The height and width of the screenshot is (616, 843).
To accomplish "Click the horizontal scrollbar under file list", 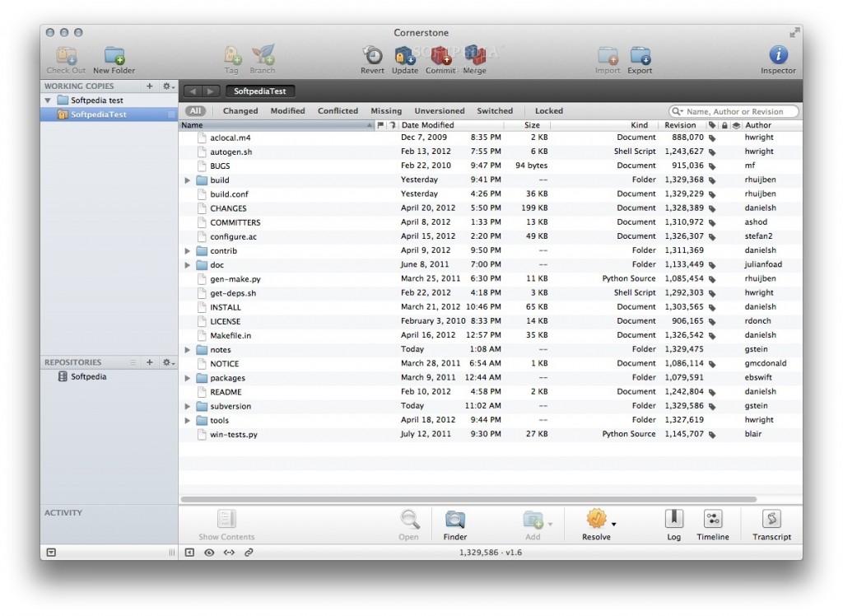I will click(468, 499).
